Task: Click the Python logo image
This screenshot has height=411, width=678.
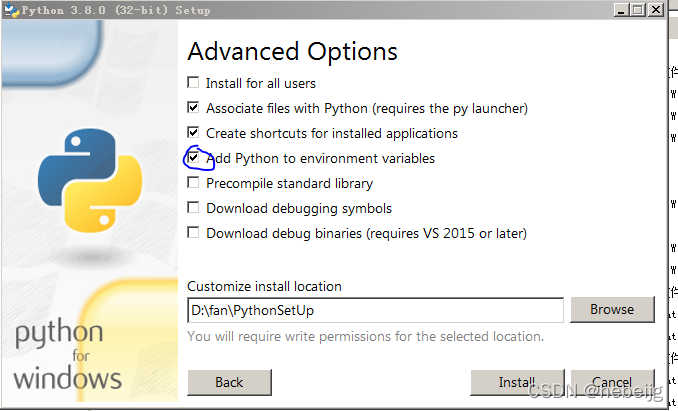Action: pos(90,181)
